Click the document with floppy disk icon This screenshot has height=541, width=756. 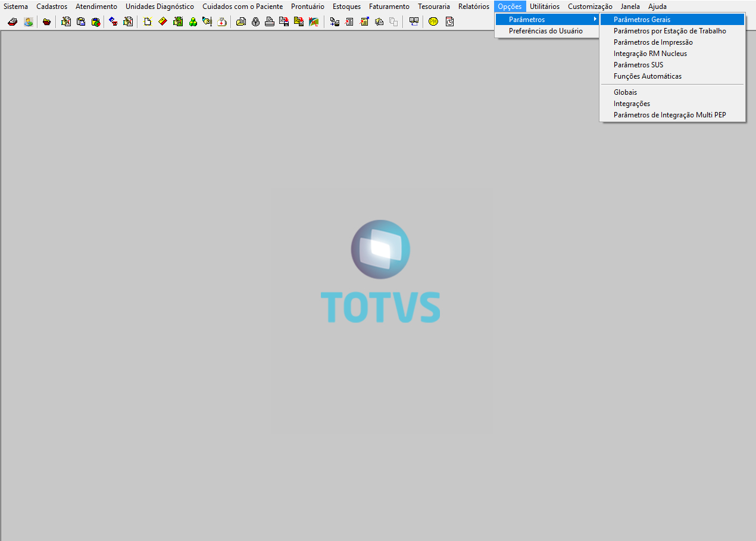284,22
